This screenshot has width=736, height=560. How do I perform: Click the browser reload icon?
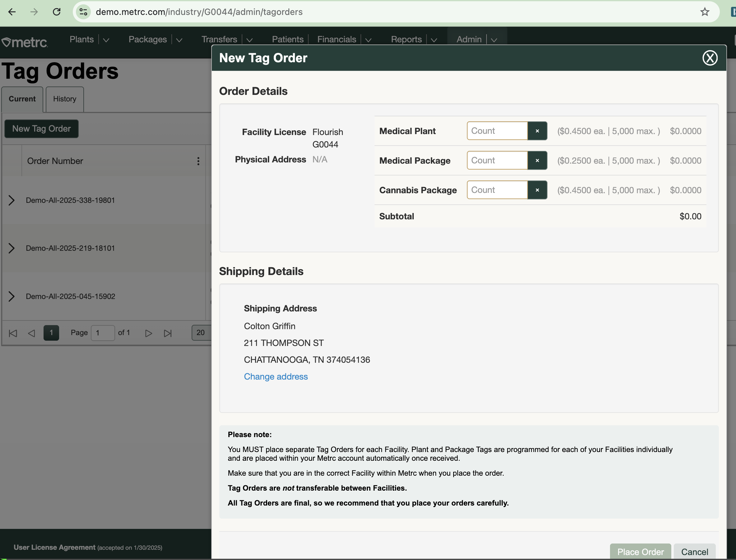coord(57,12)
